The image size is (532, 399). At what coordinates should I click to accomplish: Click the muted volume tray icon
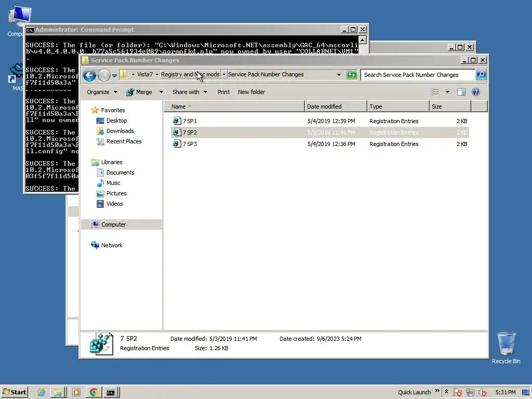483,393
